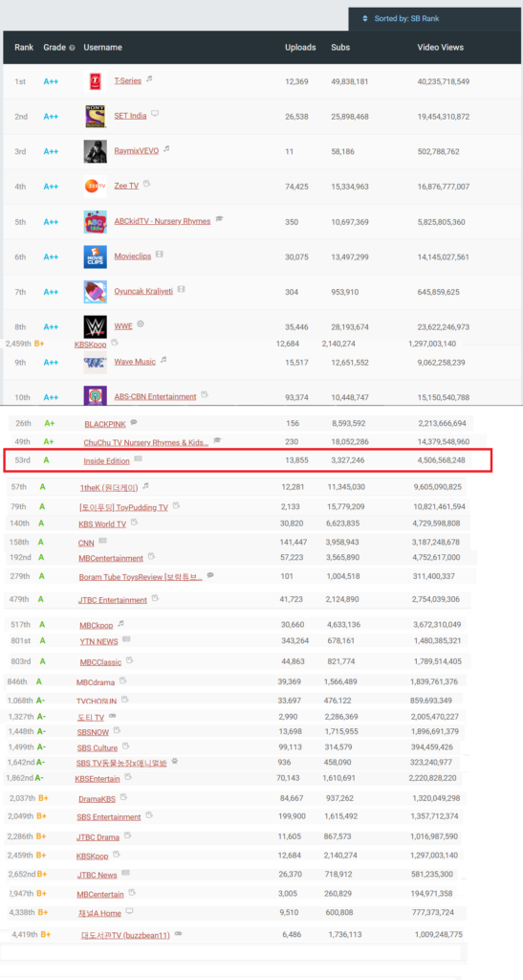Image resolution: width=523 pixels, height=980 pixels.
Task: Click the Video Views column header
Action: click(x=441, y=48)
